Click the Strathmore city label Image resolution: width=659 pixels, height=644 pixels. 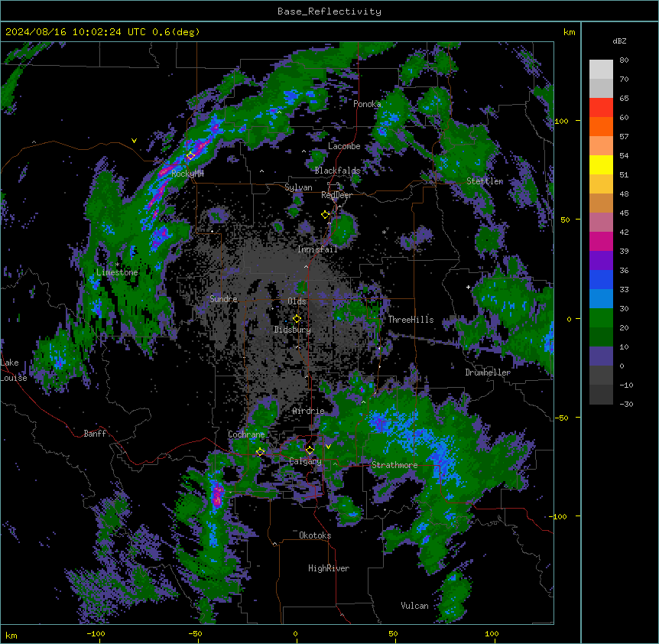[x=394, y=465]
